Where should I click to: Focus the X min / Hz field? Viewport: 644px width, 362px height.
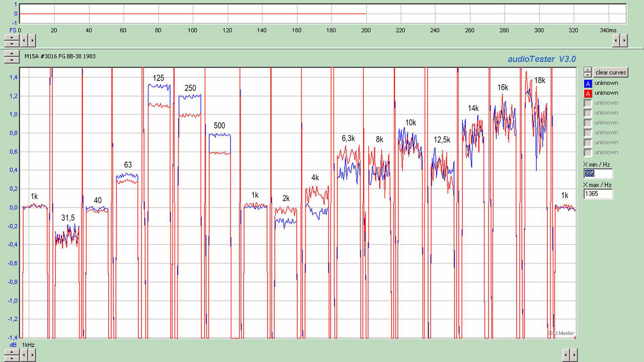coord(598,173)
